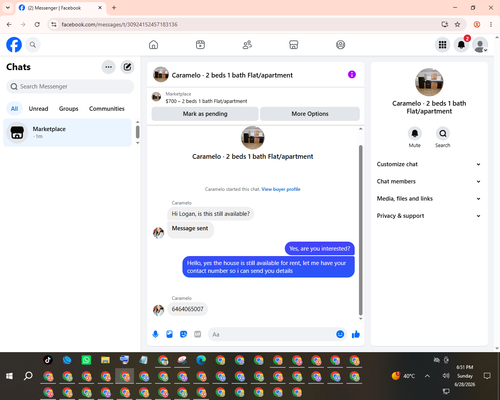
Task: Open the account profile avatar menu
Action: (480, 45)
